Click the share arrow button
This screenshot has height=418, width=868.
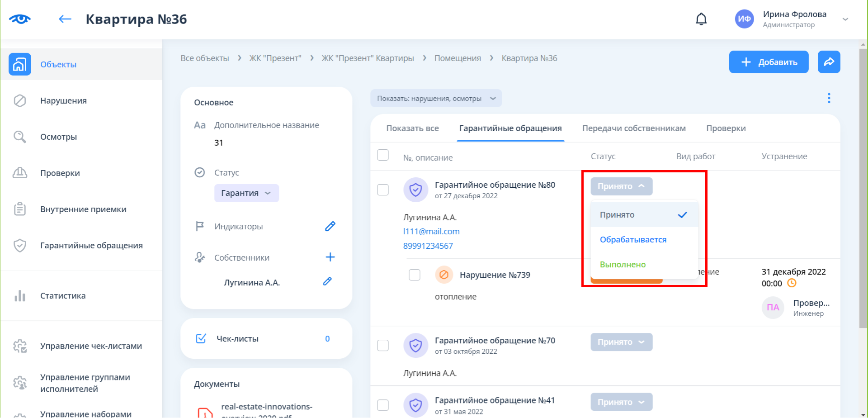(829, 62)
